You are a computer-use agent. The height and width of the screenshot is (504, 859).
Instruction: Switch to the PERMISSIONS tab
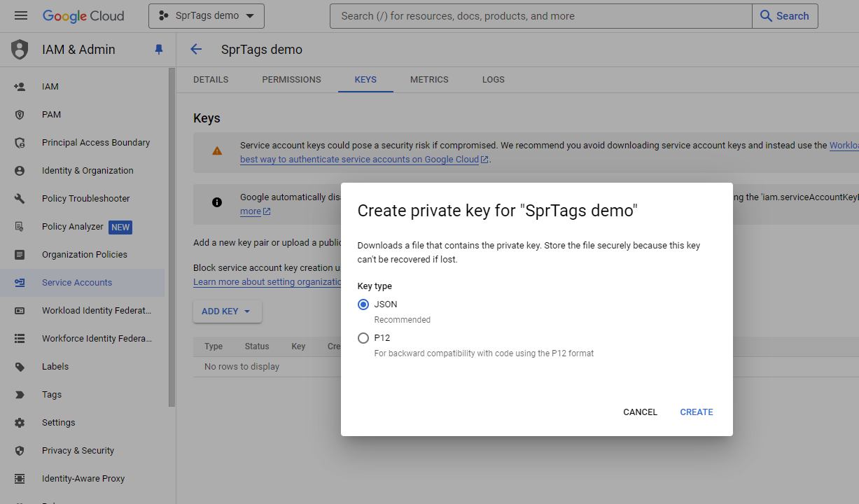point(291,79)
